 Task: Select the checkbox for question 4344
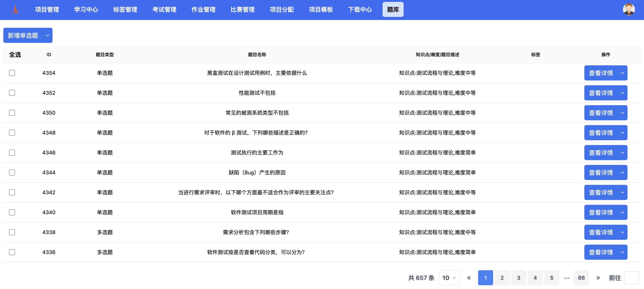tap(12, 172)
